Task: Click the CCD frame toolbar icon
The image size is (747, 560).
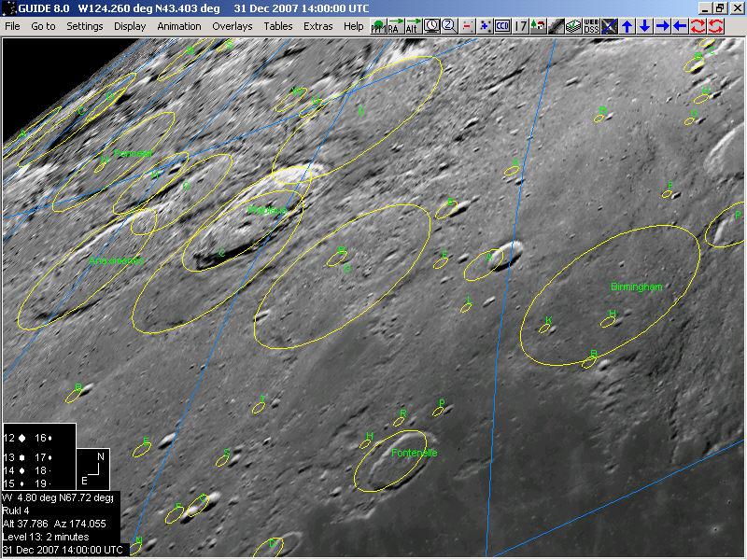Action: tap(502, 26)
